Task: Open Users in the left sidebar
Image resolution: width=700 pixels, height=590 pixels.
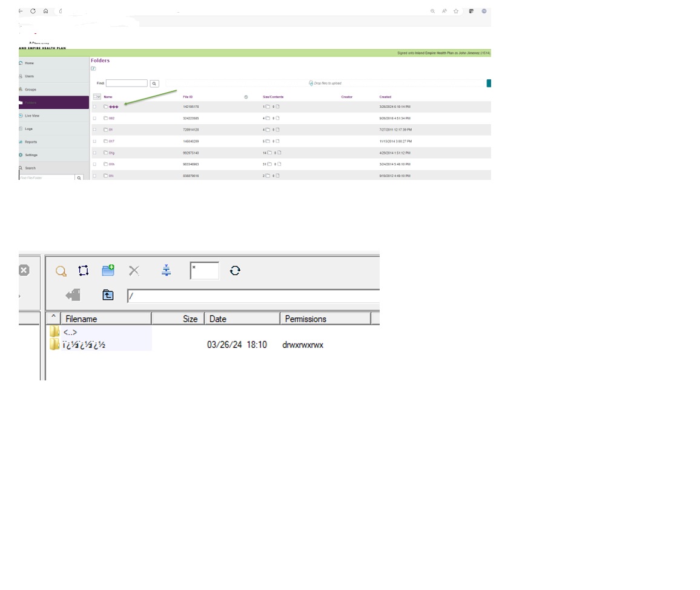Action: pyautogui.click(x=53, y=76)
